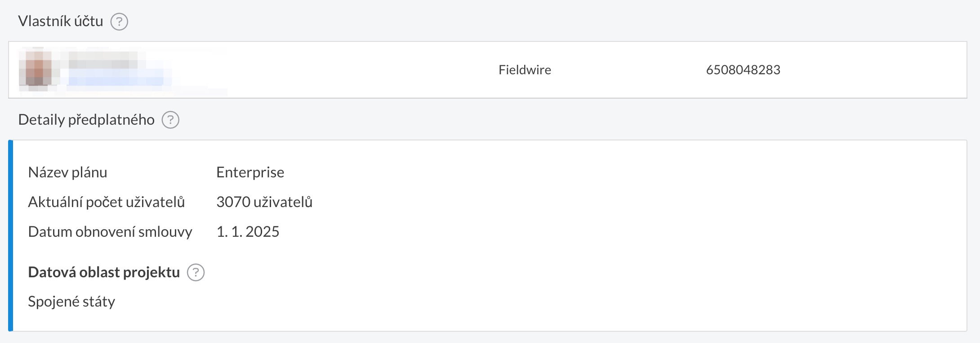Click the blue accent bar of subscription card
980x343 pixels.
11,236
